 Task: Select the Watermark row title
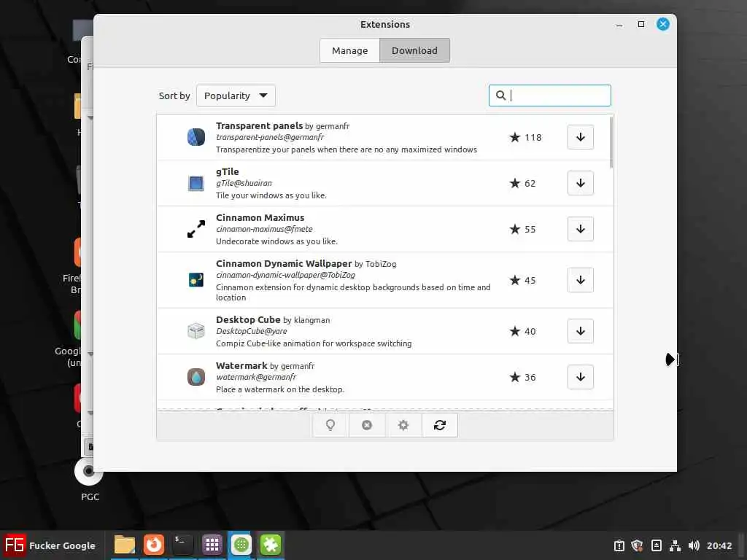[241, 366]
